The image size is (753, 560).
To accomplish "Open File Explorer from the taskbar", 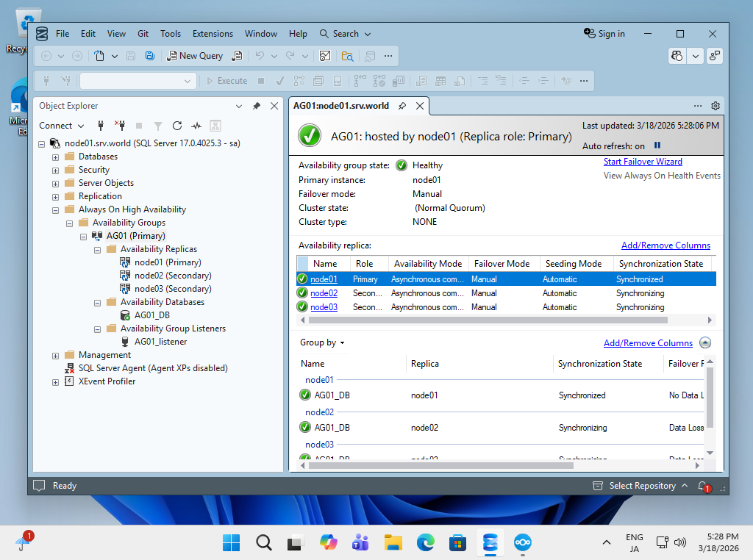I will pyautogui.click(x=393, y=542).
